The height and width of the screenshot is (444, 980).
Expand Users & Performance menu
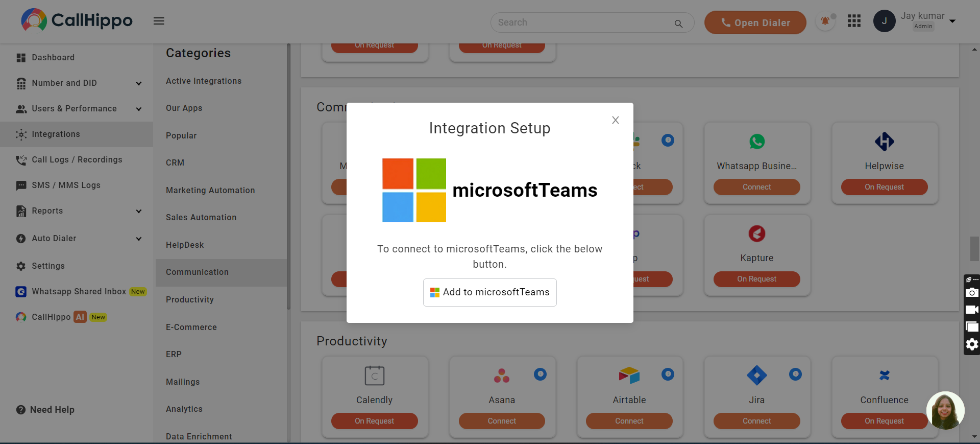click(x=139, y=109)
